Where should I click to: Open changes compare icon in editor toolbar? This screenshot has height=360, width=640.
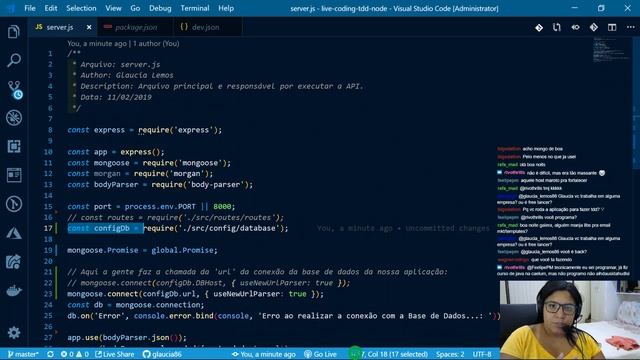[x=557, y=27]
